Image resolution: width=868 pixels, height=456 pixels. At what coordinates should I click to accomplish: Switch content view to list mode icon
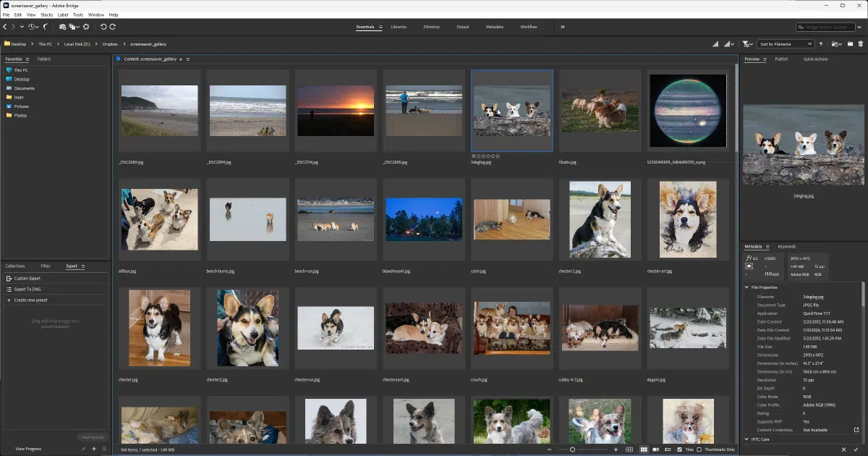[668, 449]
